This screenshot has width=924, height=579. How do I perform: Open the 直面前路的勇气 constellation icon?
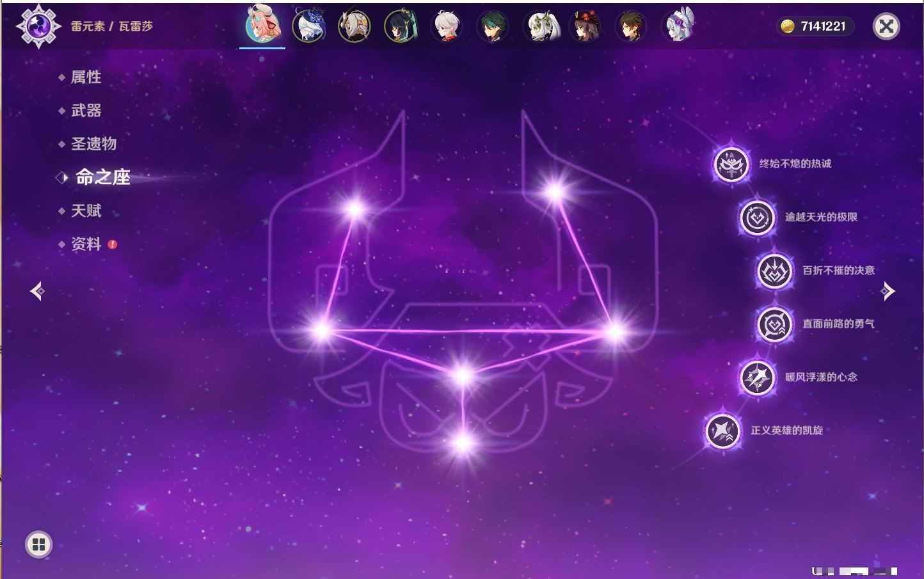click(775, 324)
